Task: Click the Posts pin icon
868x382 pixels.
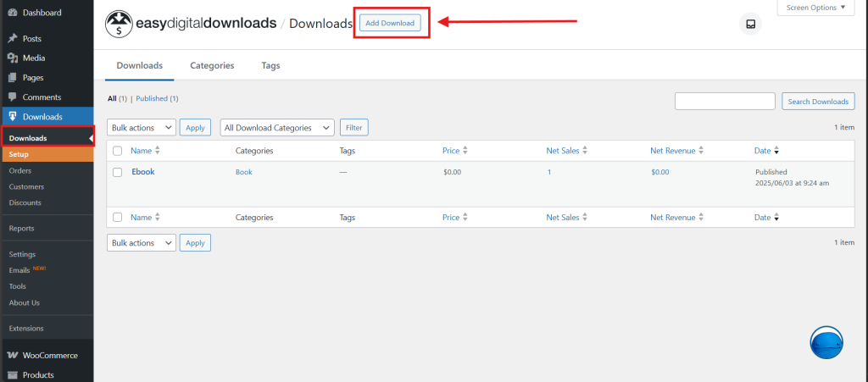Action: coord(13,39)
